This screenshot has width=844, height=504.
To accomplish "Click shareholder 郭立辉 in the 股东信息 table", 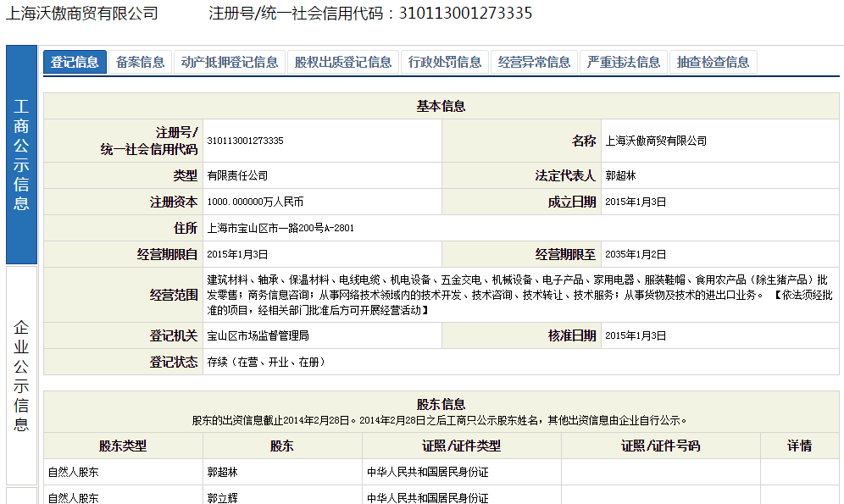I will [x=222, y=497].
